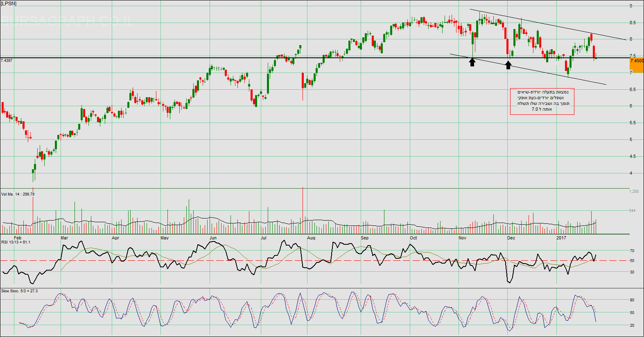644x337 pixels.
Task: Select the 20 level on the Slow Stochastic scale
Action: 632,326
